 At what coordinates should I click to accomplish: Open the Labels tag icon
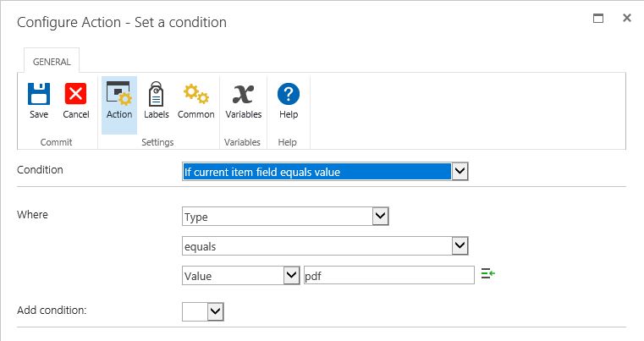click(x=156, y=94)
